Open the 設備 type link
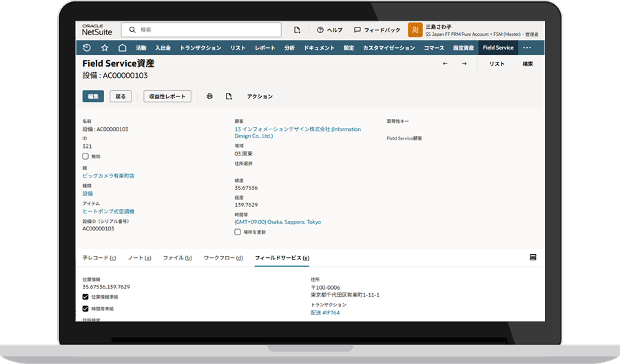Screen dimensions: 620x364 87,193
